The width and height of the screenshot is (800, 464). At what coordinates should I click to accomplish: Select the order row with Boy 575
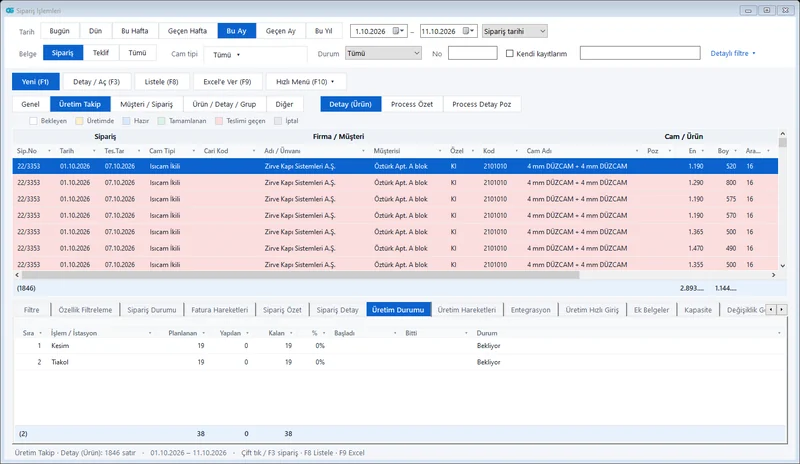pos(395,199)
